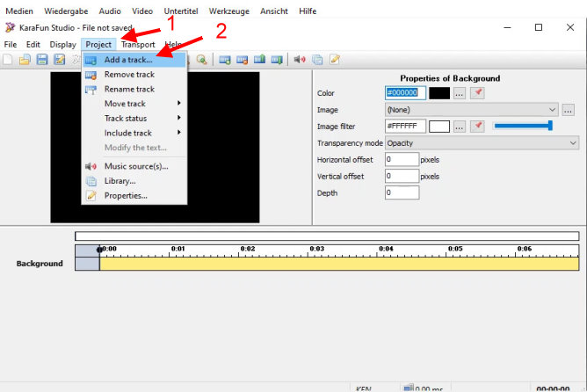Click the Save floppy disk toolbar icon
The width and height of the screenshot is (587, 392).
[42, 60]
